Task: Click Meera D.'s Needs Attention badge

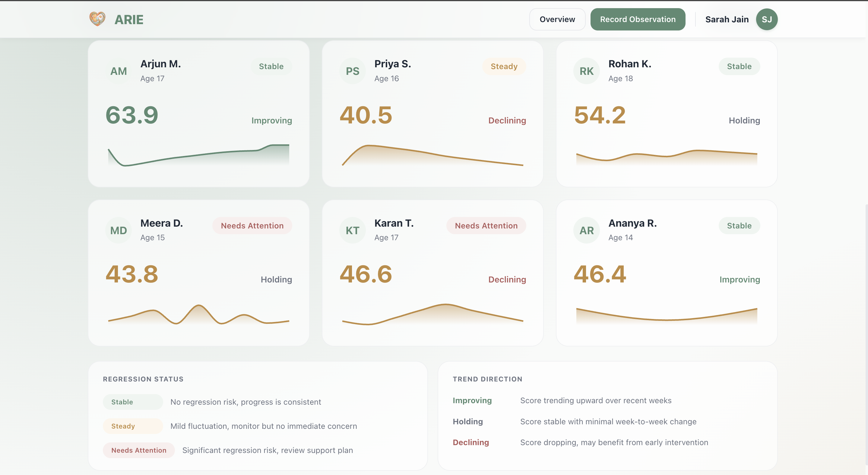Action: click(252, 225)
